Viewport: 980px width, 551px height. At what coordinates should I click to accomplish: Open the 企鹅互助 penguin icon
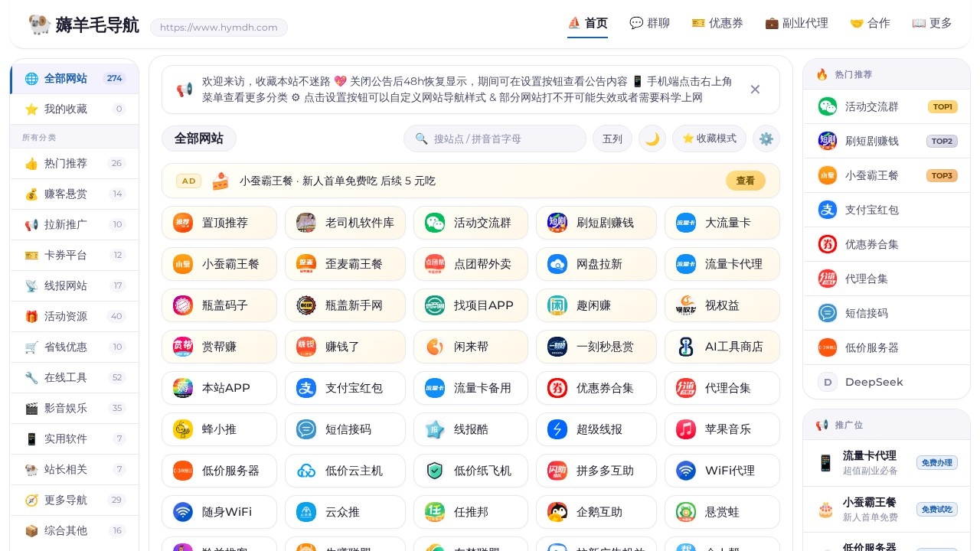tap(557, 512)
